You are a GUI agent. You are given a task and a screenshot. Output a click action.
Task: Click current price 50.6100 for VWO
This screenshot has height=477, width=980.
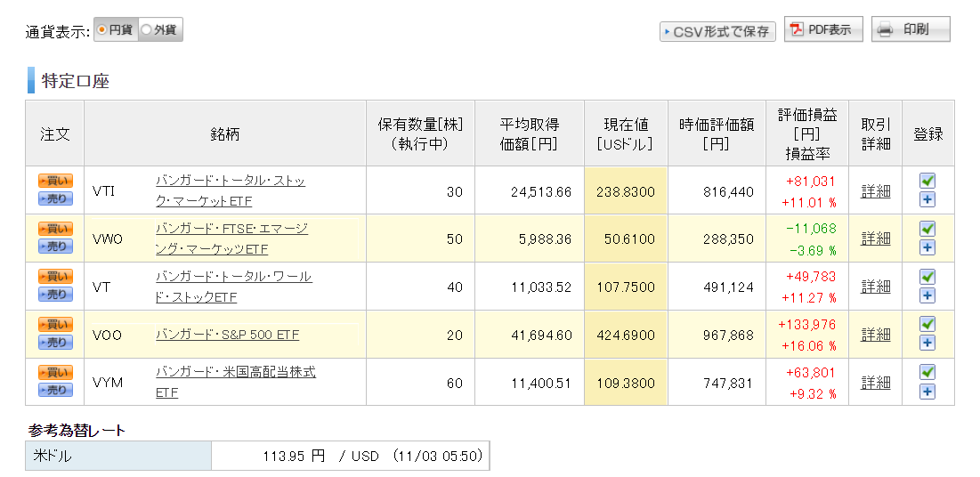coord(630,239)
